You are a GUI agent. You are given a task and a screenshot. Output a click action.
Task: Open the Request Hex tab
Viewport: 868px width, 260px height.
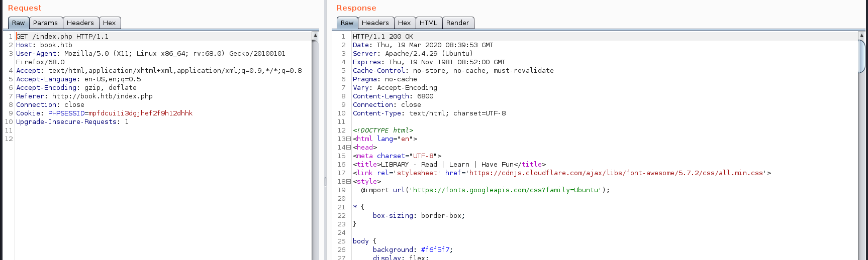point(110,23)
